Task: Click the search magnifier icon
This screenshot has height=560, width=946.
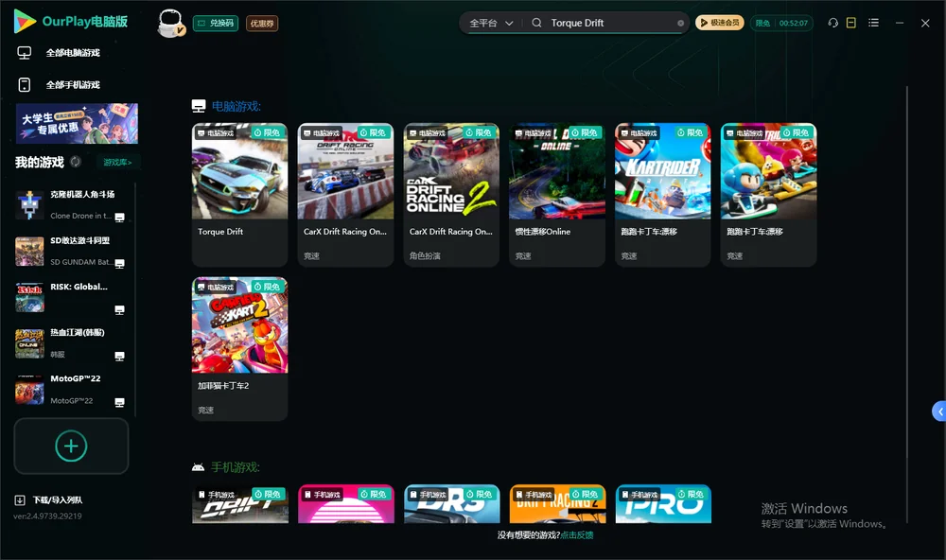Action: click(536, 23)
